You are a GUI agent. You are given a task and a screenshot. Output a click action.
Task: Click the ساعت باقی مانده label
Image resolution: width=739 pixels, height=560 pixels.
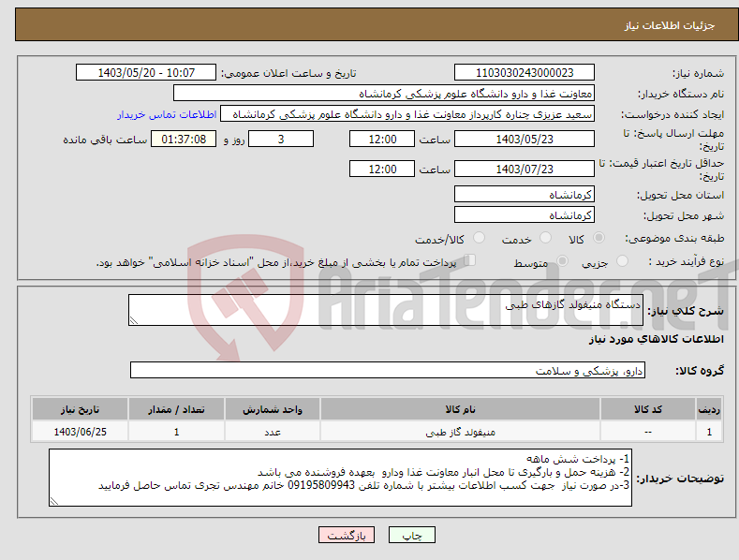pyautogui.click(x=105, y=140)
